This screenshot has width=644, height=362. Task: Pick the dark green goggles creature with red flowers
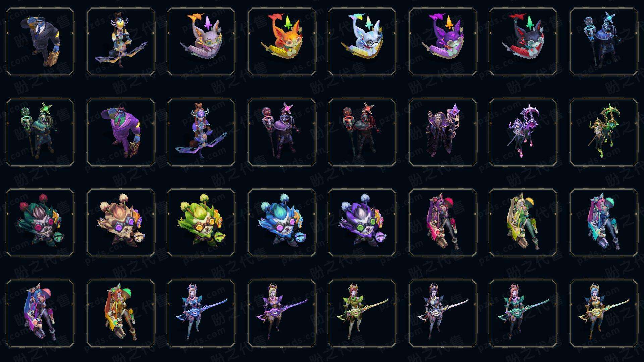point(40,223)
